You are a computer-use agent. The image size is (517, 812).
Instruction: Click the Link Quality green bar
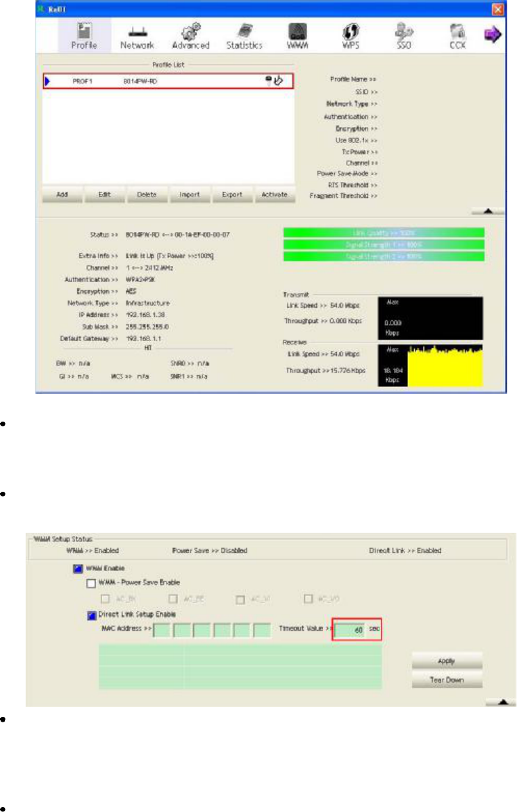click(x=384, y=233)
